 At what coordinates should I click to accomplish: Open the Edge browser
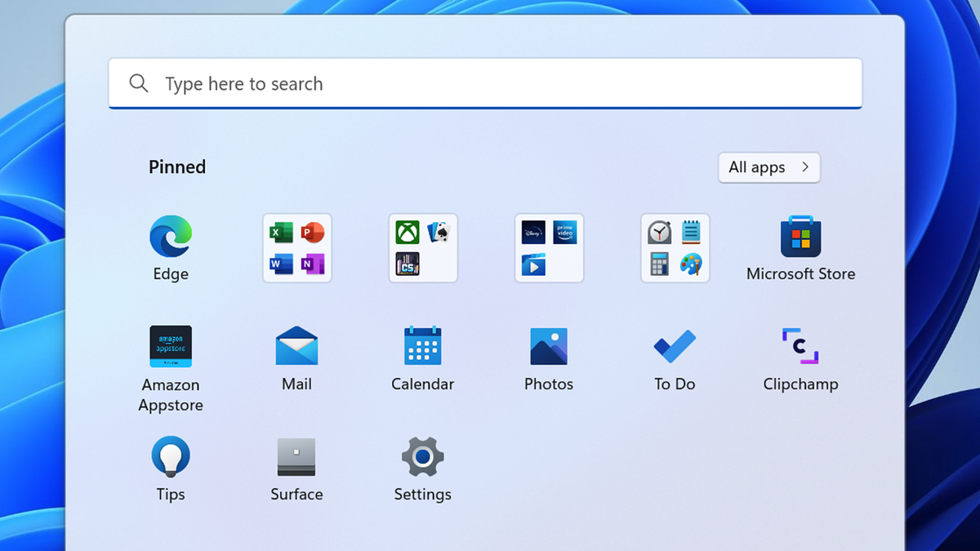(171, 237)
